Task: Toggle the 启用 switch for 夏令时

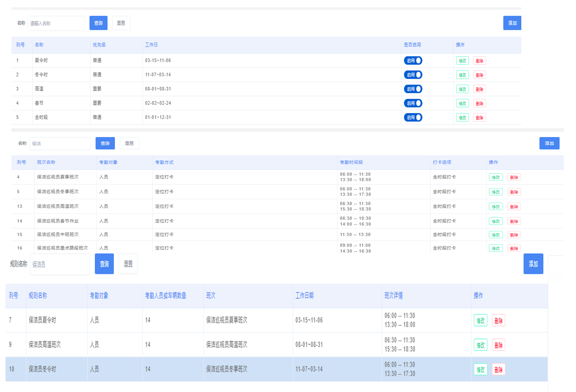Action: pyautogui.click(x=413, y=61)
